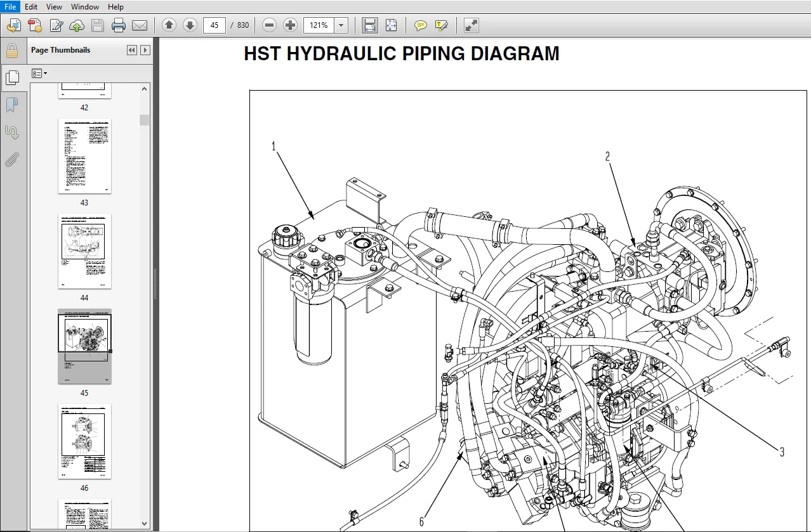Send the file by email using the envelope icon

(140, 25)
